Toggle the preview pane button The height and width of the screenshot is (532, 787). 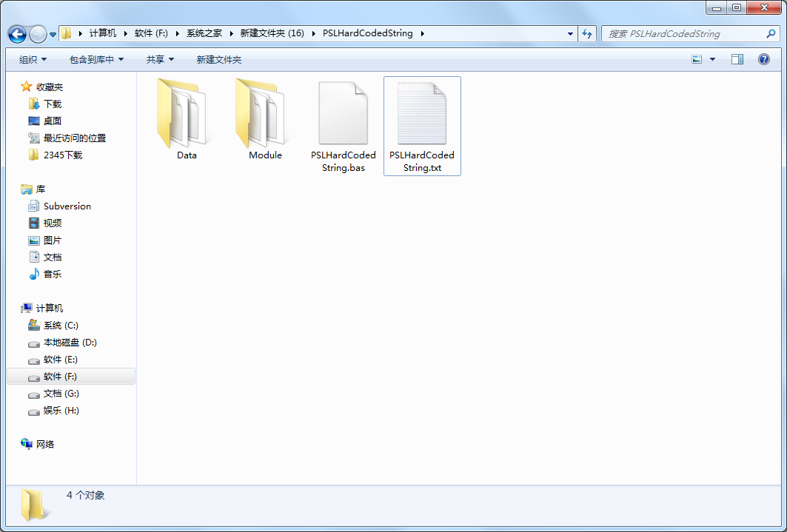[x=737, y=59]
